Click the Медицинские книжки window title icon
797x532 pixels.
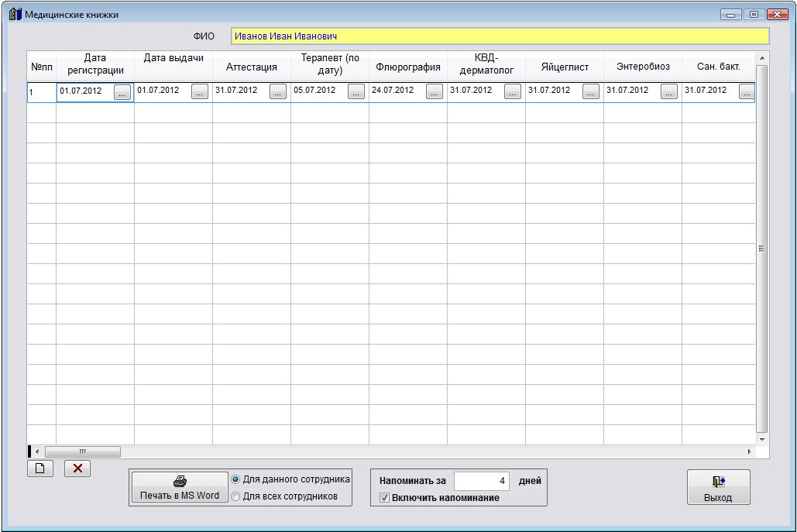pos(15,14)
